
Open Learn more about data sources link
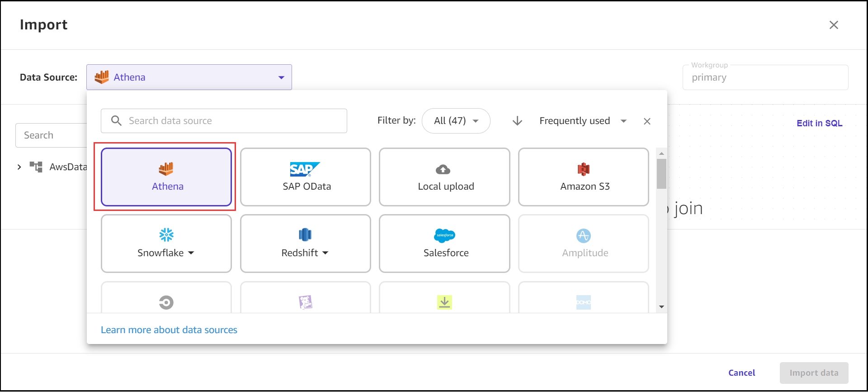click(x=169, y=330)
